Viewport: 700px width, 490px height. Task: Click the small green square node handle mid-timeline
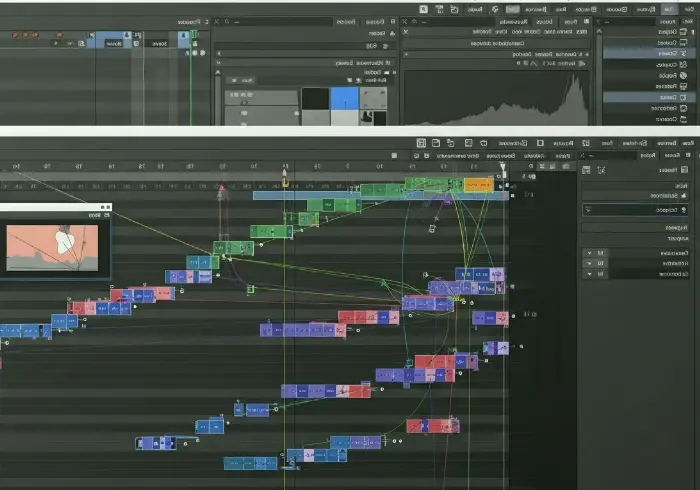click(x=251, y=290)
